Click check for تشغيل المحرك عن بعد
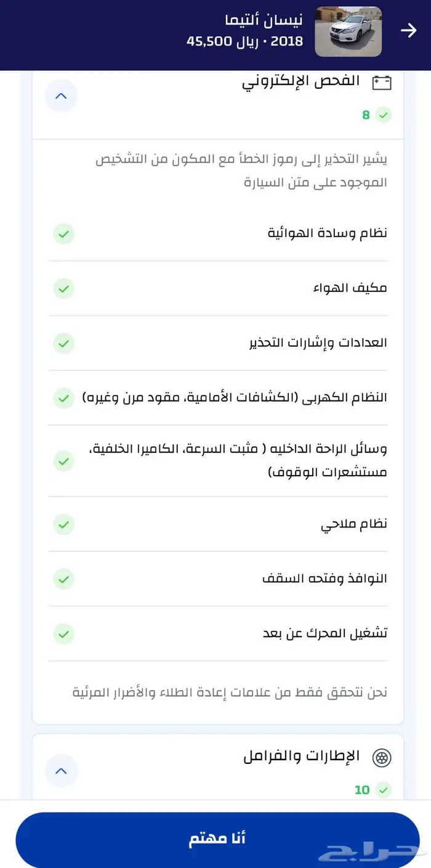This screenshot has width=431, height=868. [x=63, y=633]
